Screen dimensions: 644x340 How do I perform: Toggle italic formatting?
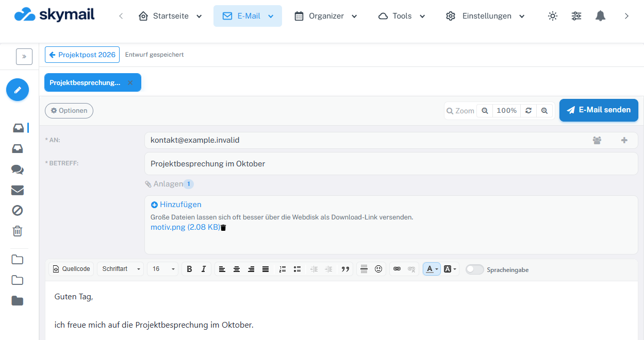pos(204,269)
